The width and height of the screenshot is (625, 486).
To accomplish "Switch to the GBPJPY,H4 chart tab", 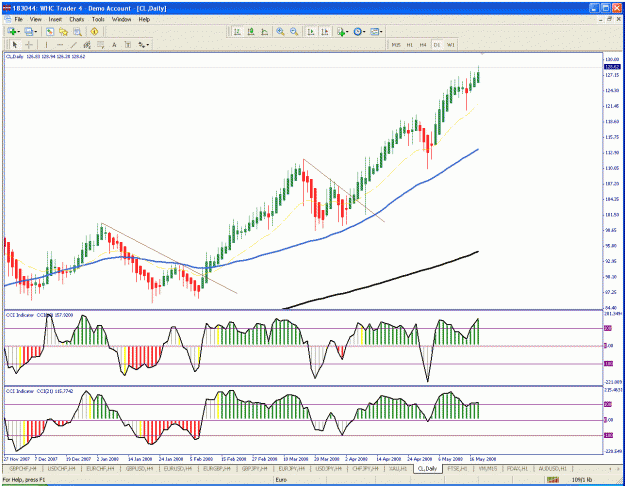I will (254, 468).
